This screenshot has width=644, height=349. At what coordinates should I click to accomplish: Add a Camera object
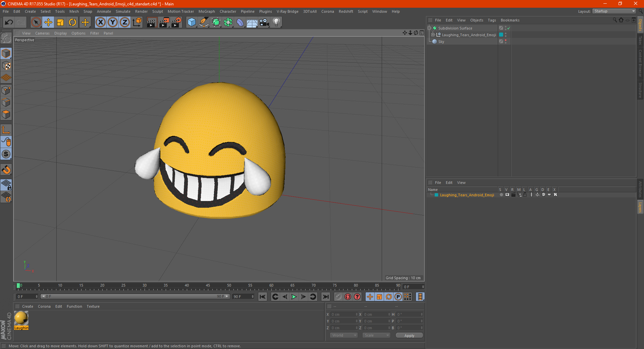click(264, 22)
